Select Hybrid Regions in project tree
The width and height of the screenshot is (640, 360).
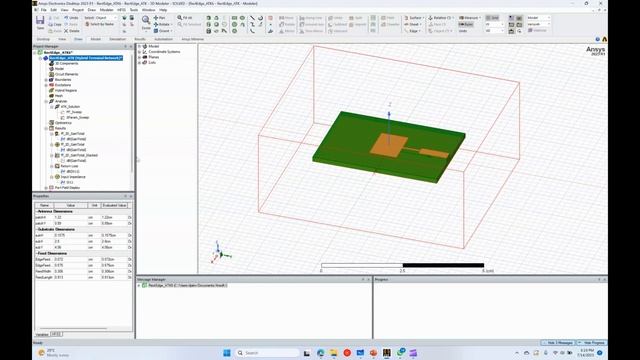click(x=63, y=91)
